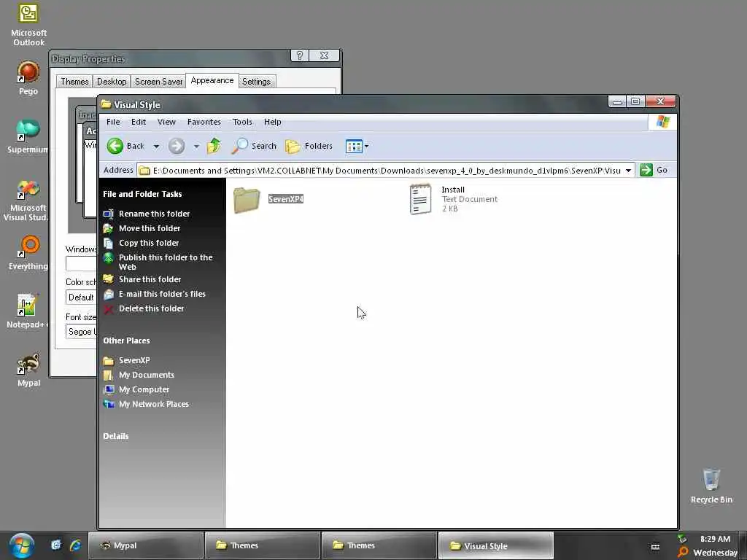Click the Copy this folder icon
This screenshot has width=747, height=560.
[x=109, y=244]
